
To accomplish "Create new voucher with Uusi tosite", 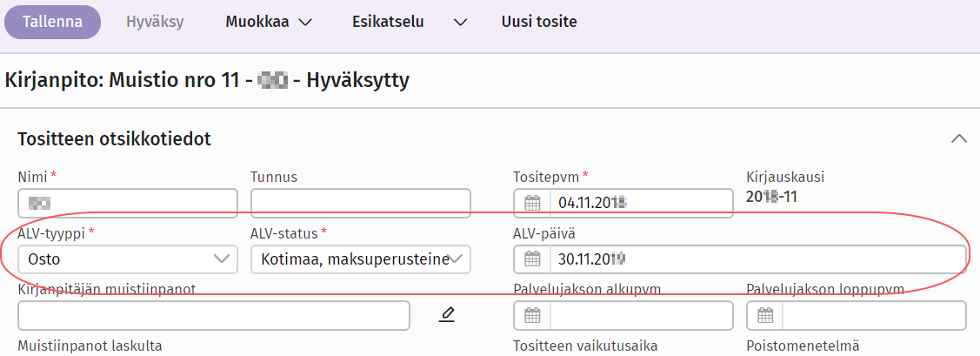I will click(x=539, y=22).
